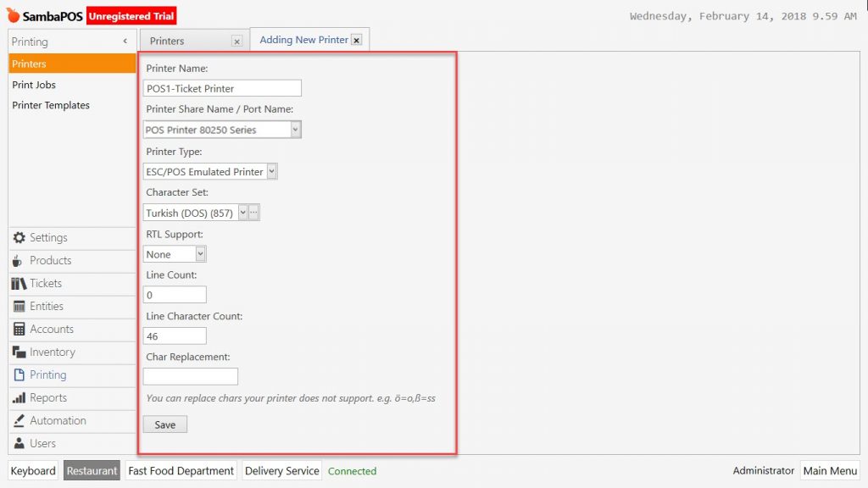Screen dimensions: 868x488
Task: Click the Line Count input field
Action: pyautogui.click(x=175, y=295)
